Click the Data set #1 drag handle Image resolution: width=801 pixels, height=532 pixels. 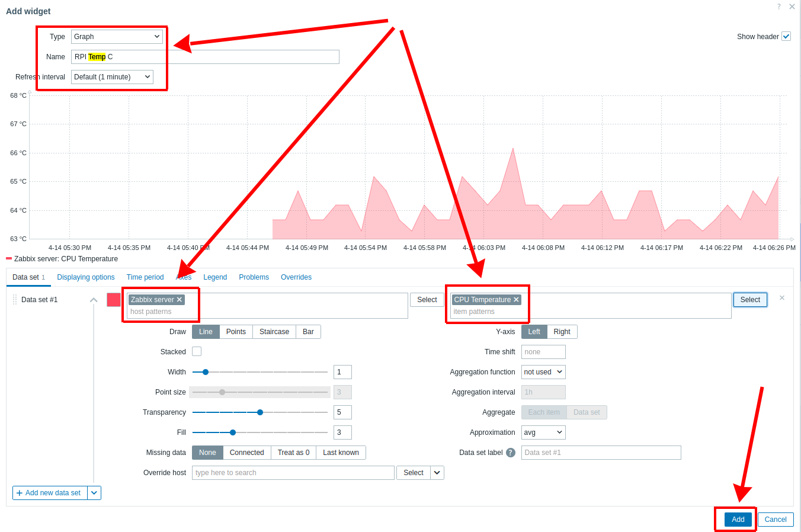click(x=14, y=299)
